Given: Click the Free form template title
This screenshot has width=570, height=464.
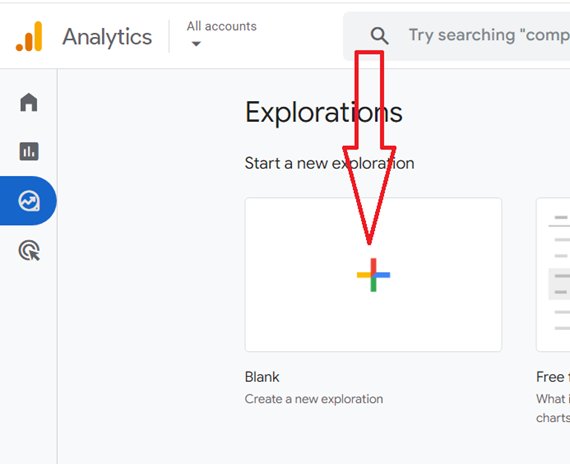Looking at the screenshot, I should [553, 377].
